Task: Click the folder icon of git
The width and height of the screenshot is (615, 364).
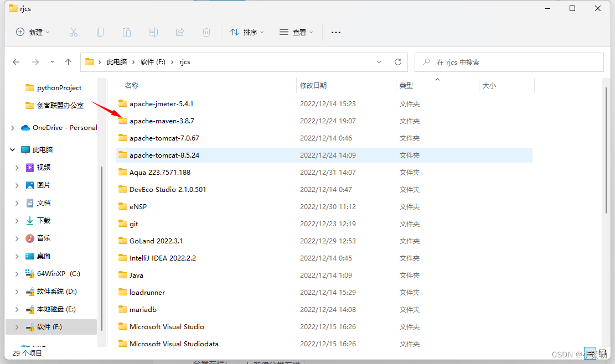Action: pos(123,223)
